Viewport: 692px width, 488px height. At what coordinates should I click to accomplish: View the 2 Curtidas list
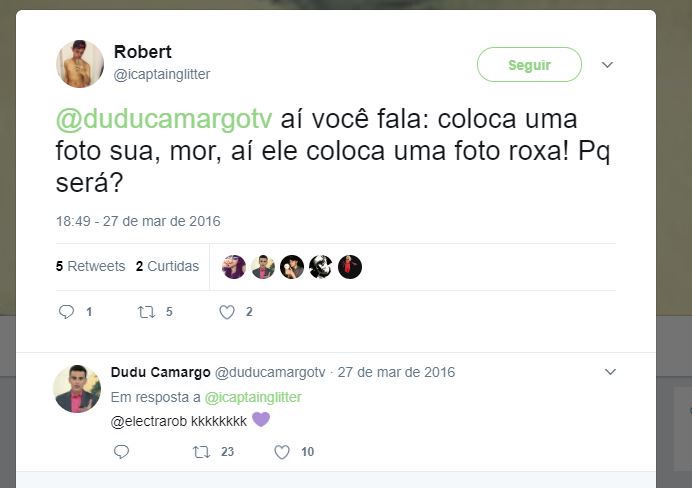[167, 266]
